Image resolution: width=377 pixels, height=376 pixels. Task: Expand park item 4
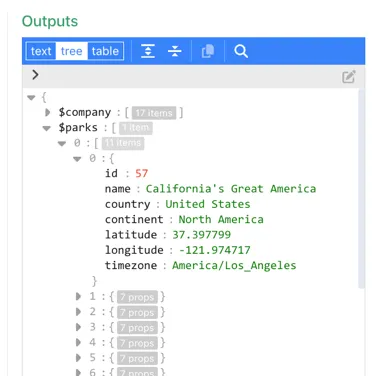[x=78, y=342]
